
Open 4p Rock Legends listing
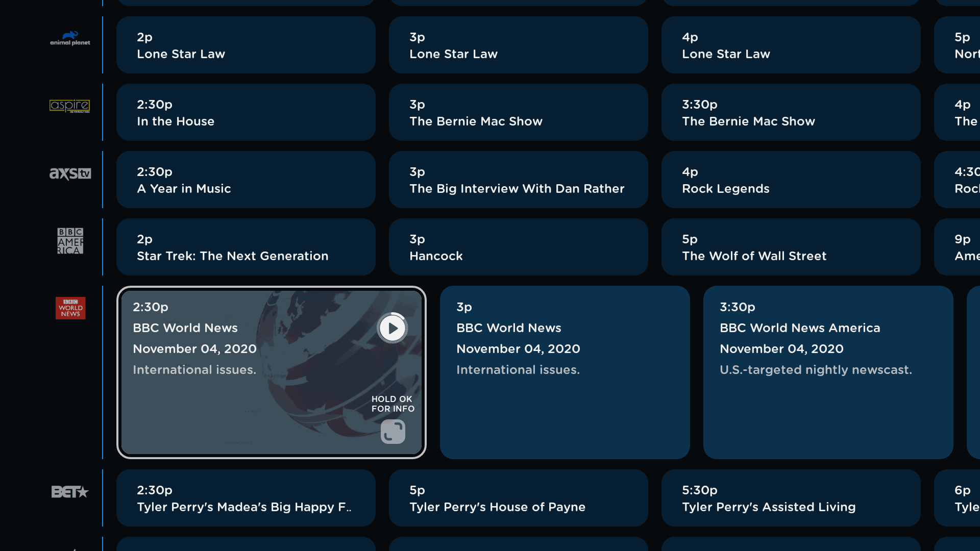pos(791,180)
